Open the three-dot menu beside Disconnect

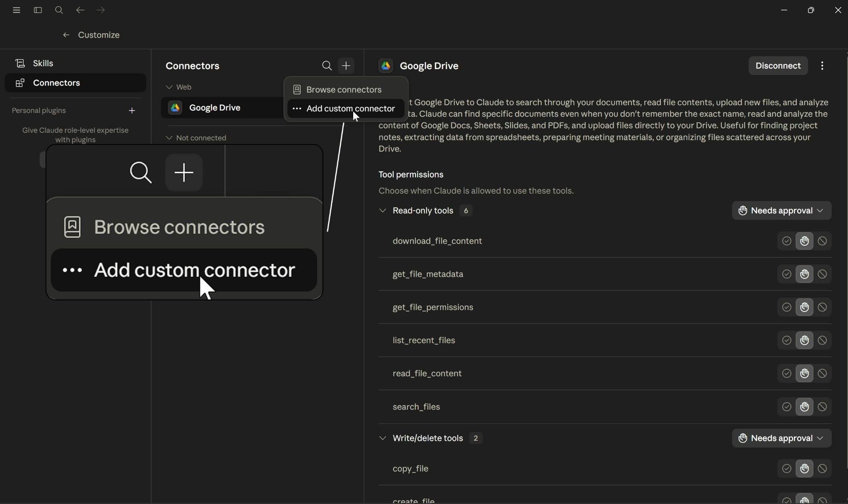click(x=822, y=66)
